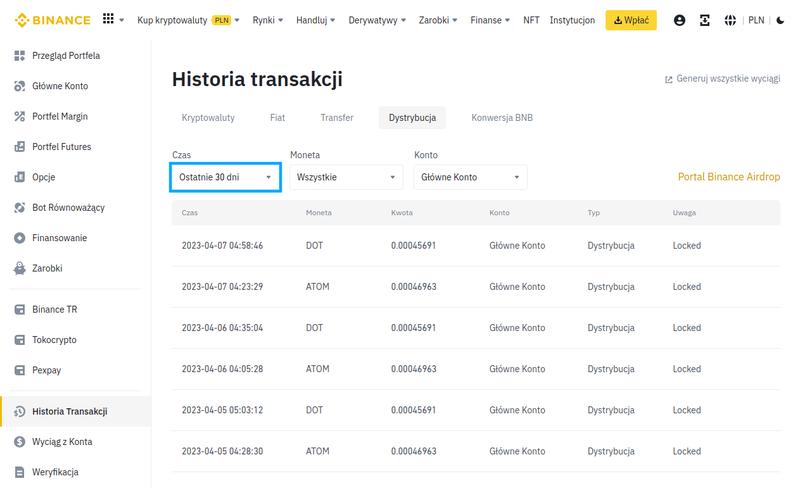The height and width of the screenshot is (488, 800).
Task: Select Bot Równoważący sidebar icon
Action: [20, 208]
